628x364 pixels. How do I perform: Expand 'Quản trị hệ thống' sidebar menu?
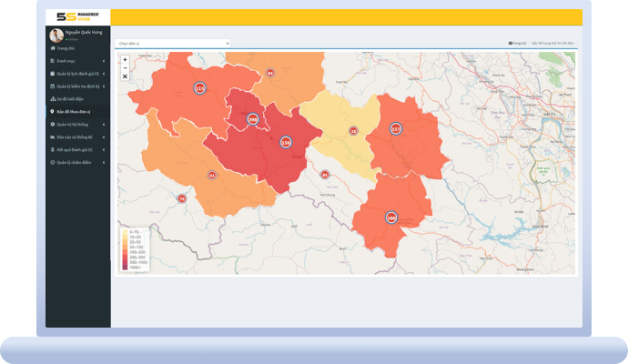(x=77, y=124)
